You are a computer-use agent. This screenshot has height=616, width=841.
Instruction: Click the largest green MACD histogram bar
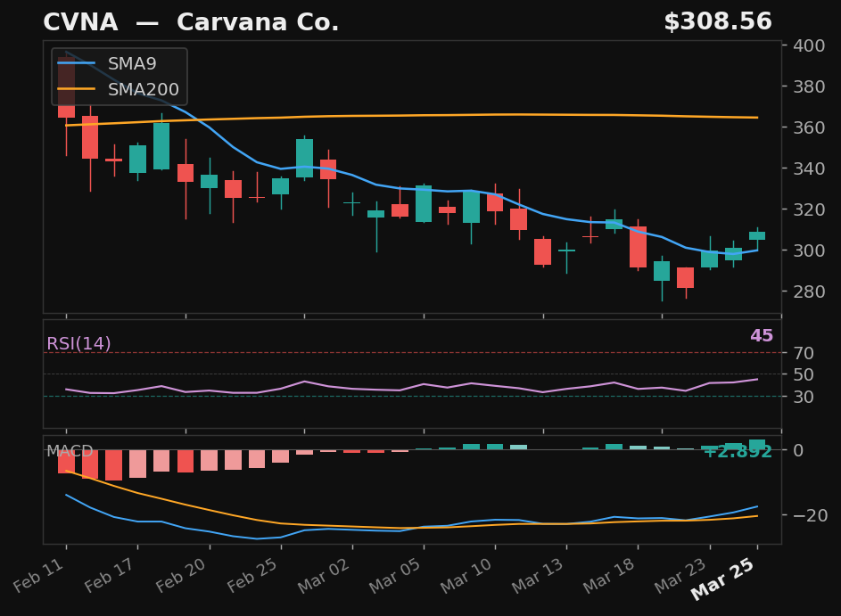[x=756, y=444]
